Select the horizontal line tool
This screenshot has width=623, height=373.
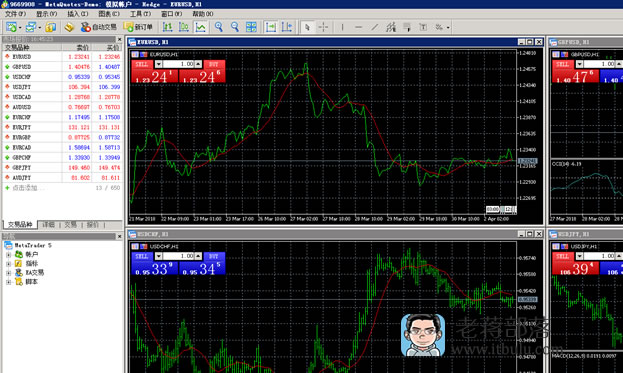(x=358, y=27)
